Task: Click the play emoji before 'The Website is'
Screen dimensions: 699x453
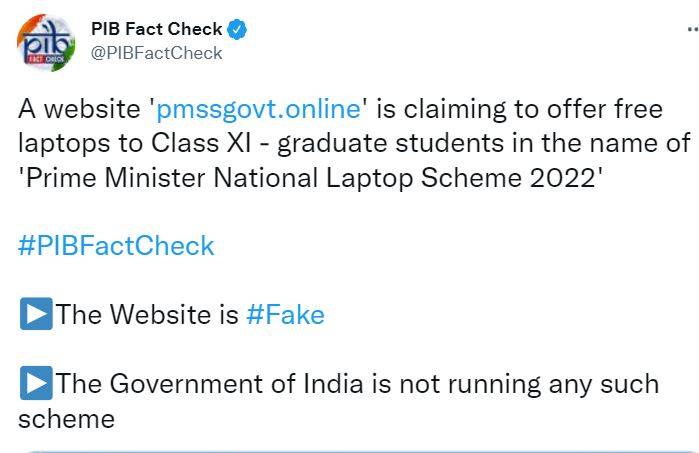Action: [35, 314]
